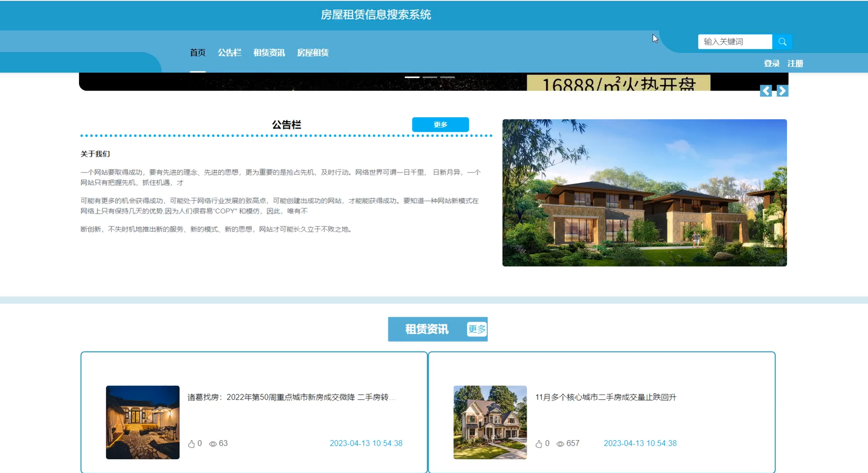
Task: Expand 租赁资讯 news list via 更多
Action: point(476,329)
